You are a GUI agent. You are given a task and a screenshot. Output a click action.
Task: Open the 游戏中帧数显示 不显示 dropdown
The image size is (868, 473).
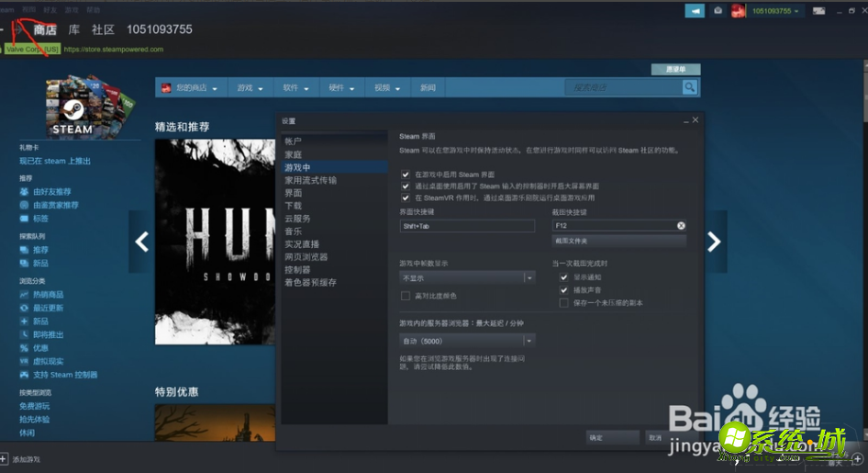click(468, 278)
